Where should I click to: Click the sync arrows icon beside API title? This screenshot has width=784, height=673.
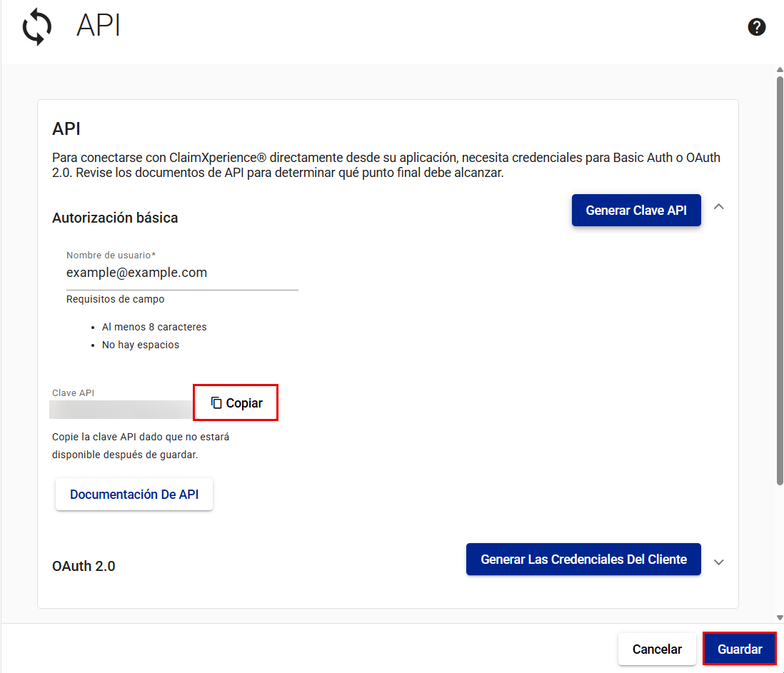point(37,29)
